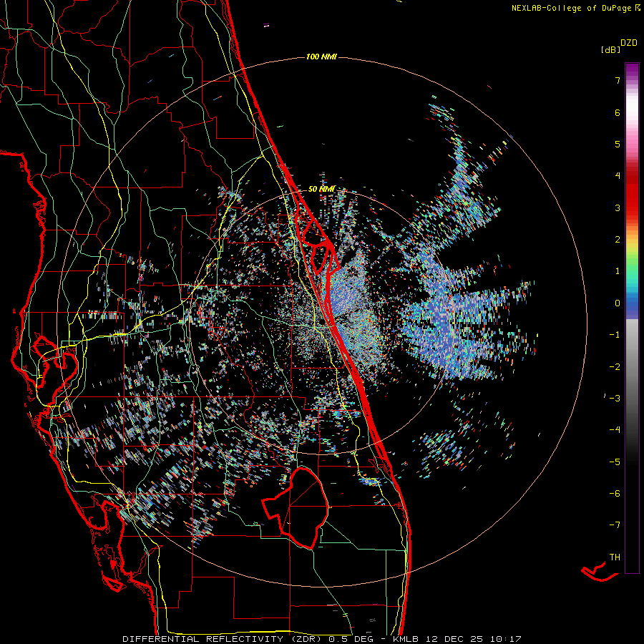
Task: Click the [dB] unit label
Action: (x=610, y=49)
